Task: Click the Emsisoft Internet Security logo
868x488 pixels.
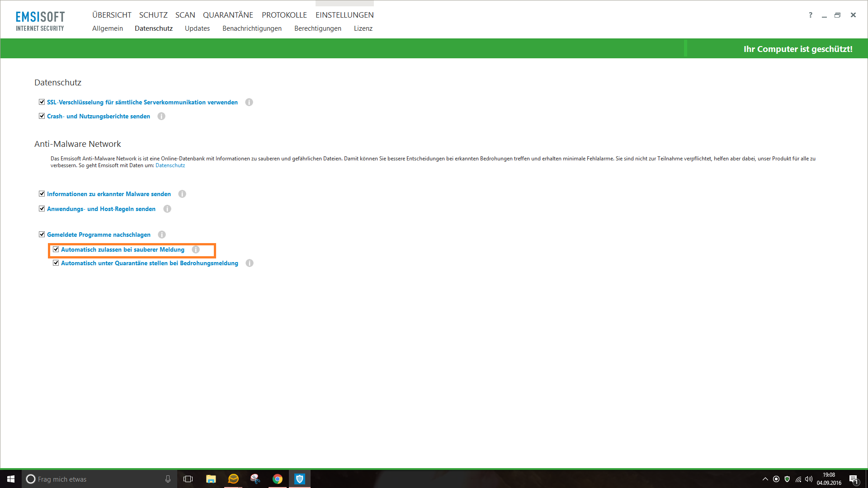Action: 40,21
